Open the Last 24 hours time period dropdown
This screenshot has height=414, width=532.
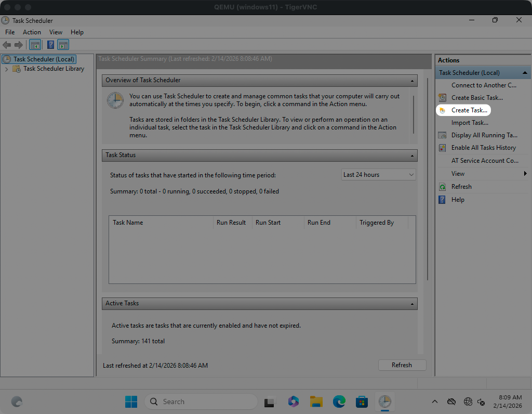click(x=379, y=175)
